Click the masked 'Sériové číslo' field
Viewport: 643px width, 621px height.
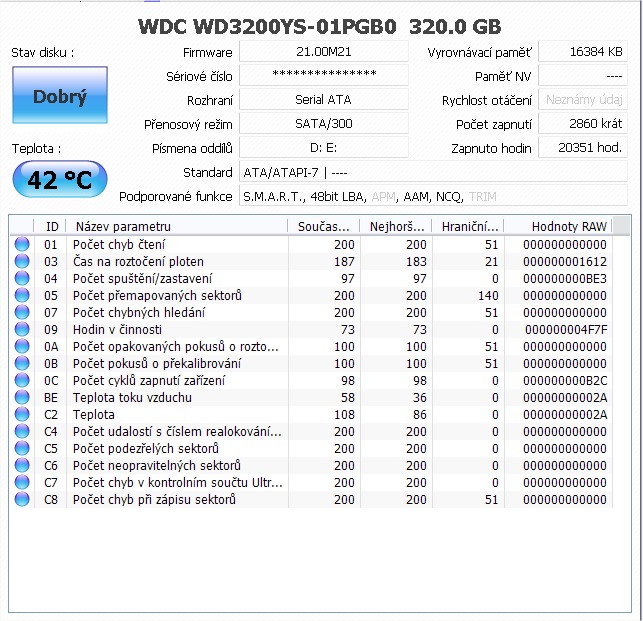[x=324, y=75]
